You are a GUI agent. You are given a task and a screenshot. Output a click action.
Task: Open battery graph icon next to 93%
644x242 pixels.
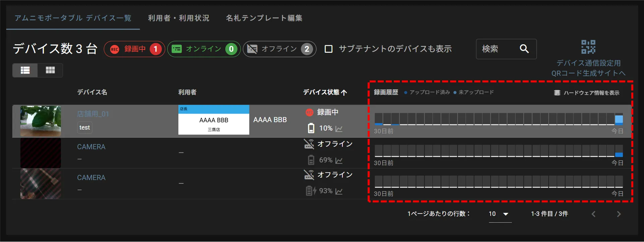(x=339, y=191)
